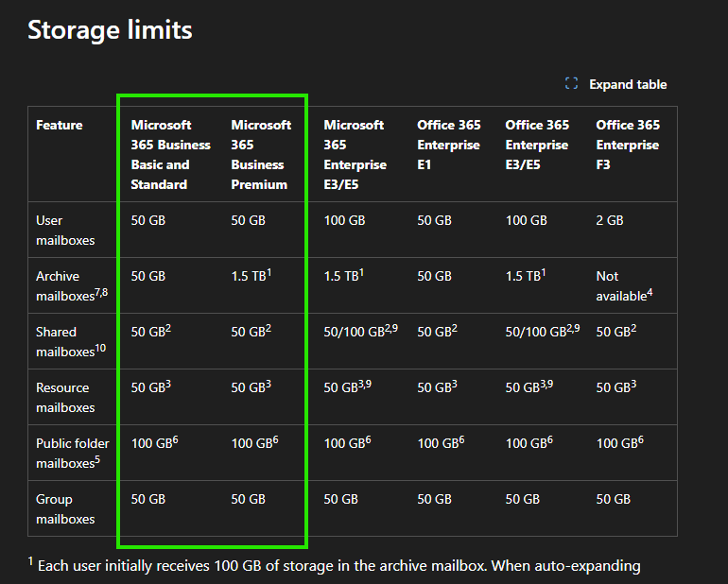The height and width of the screenshot is (584, 728).
Task: Select Resource mailboxes 50 GB under Office 365 Enterprise E3/E5
Action: [529, 386]
